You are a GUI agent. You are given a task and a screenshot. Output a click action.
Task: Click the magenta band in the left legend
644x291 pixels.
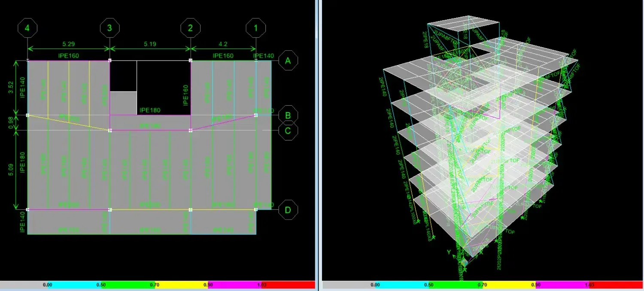click(234, 285)
